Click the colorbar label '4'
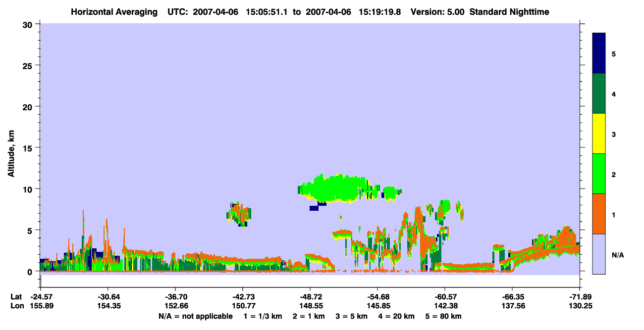Screen dimensions: 644x330 click(x=614, y=94)
